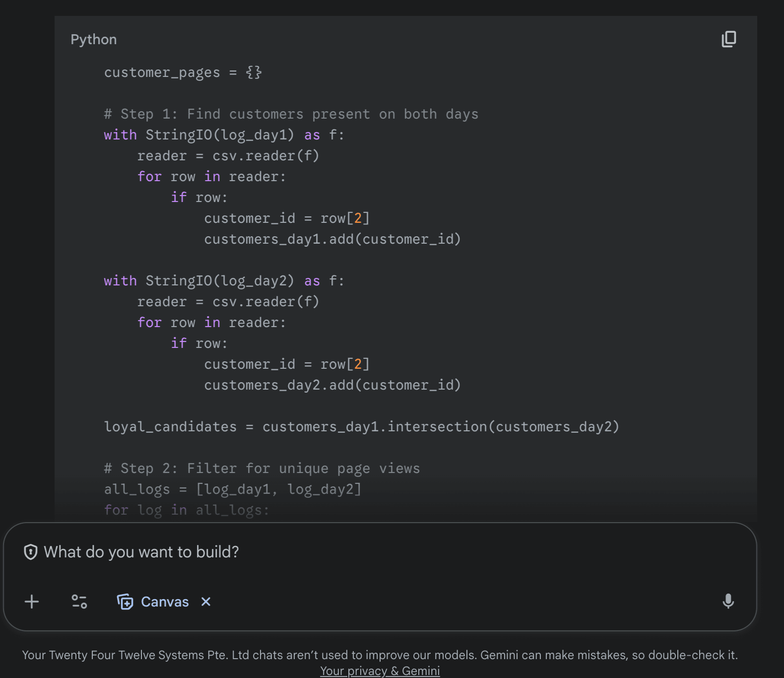The height and width of the screenshot is (678, 784).
Task: Click 'all_logs = [log_day1, log_day2]' line
Action: (233, 489)
